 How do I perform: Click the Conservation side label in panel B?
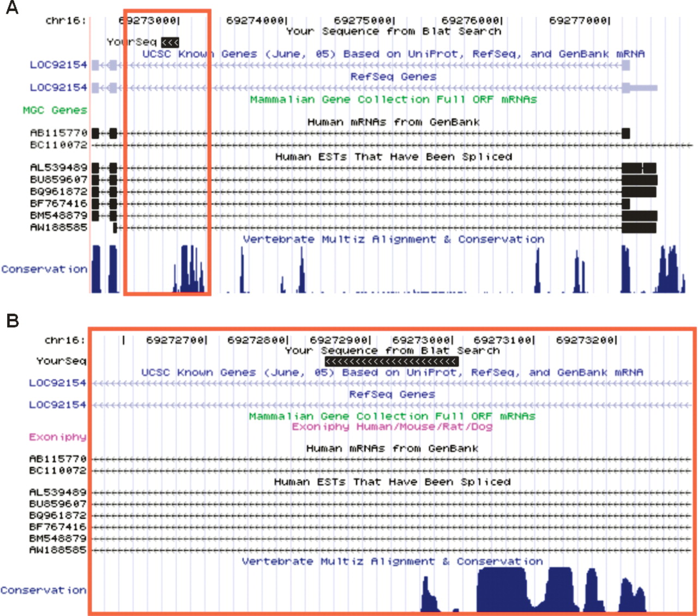click(x=43, y=590)
